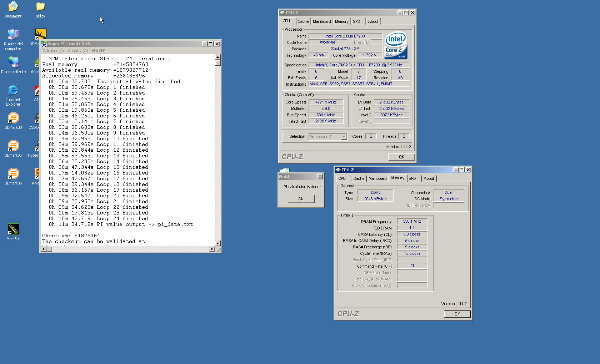This screenshot has width=600, height=364.
Task: Click the Instructions field MMX, SSE list
Action: tap(359, 84)
